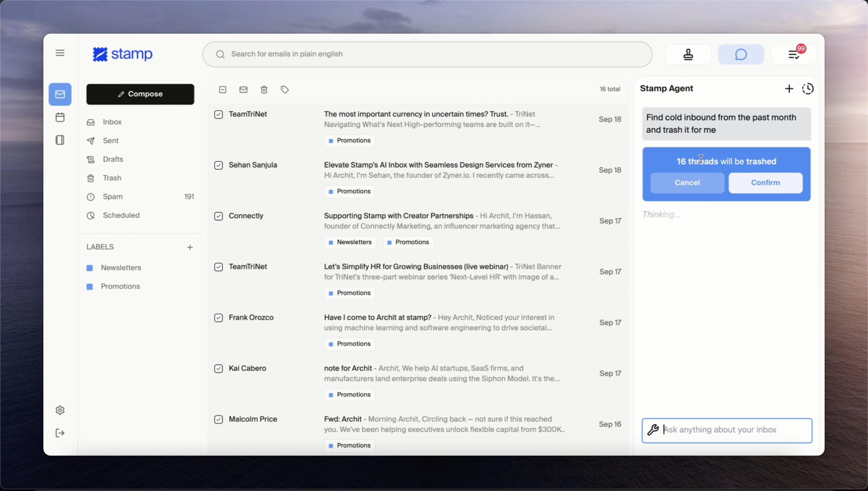Add a new label with plus button
The width and height of the screenshot is (868, 491).
coord(190,247)
